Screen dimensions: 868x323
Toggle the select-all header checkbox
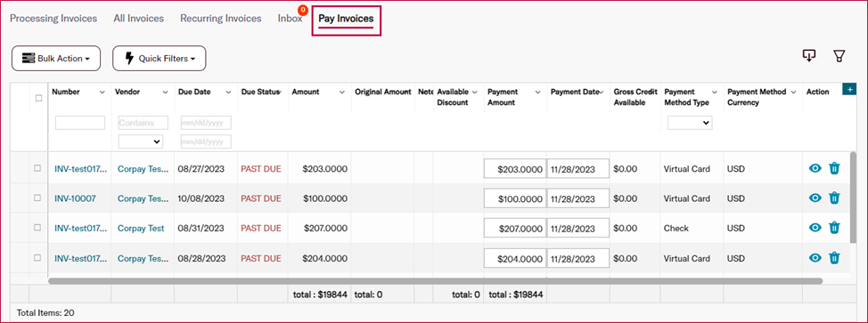click(x=38, y=98)
